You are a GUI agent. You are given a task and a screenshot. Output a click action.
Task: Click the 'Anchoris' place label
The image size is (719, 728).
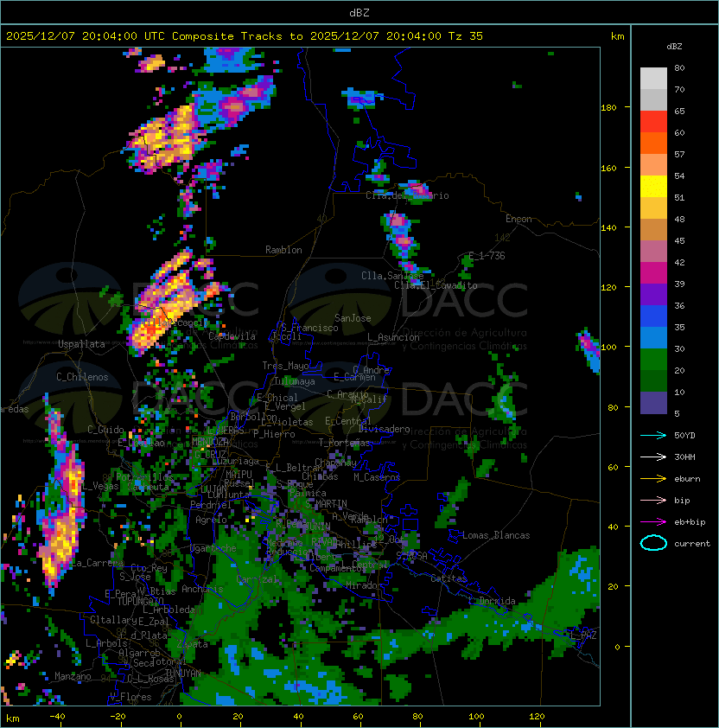(202, 589)
